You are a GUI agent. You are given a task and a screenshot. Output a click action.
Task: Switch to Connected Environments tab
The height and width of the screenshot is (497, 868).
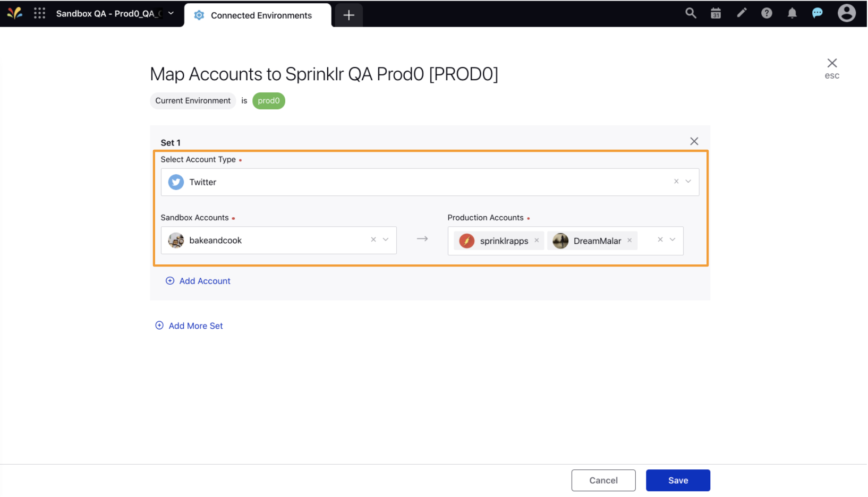pos(258,15)
